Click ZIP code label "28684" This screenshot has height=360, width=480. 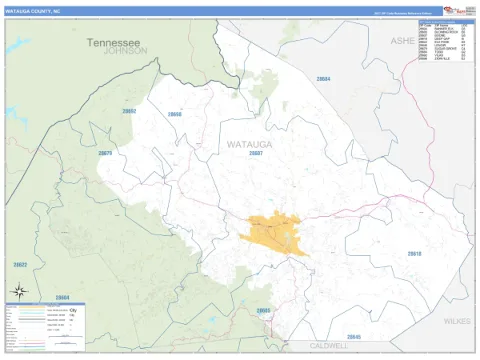click(x=323, y=79)
